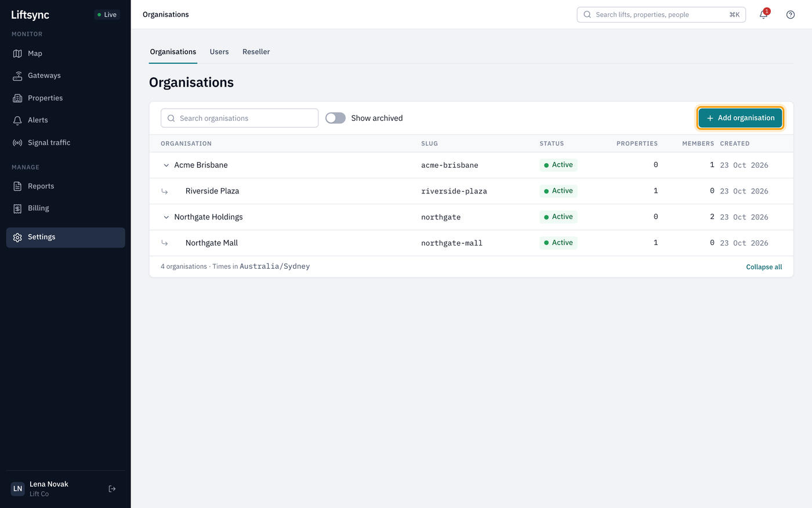Image resolution: width=812 pixels, height=508 pixels.
Task: Switch to the Organisations tab
Action: pyautogui.click(x=173, y=52)
